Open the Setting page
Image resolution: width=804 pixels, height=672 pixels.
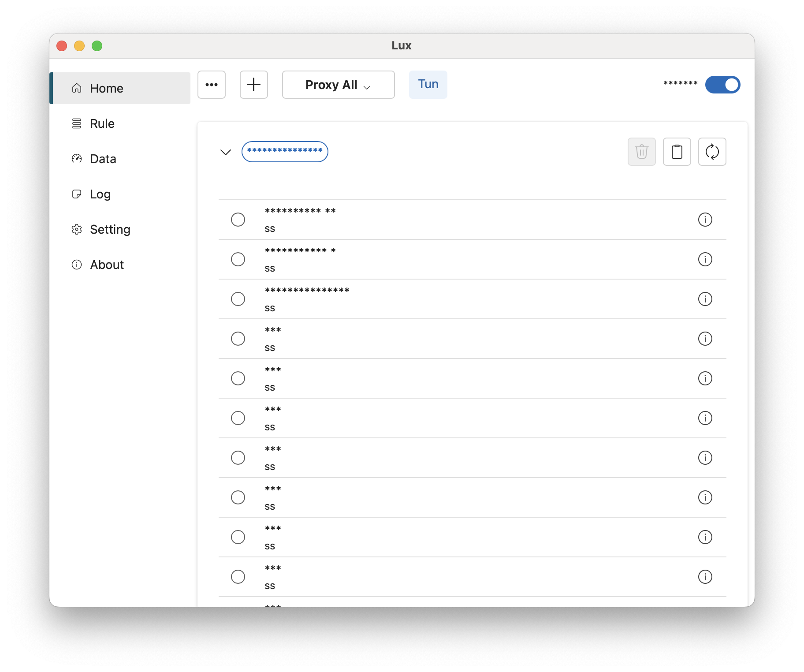point(110,229)
